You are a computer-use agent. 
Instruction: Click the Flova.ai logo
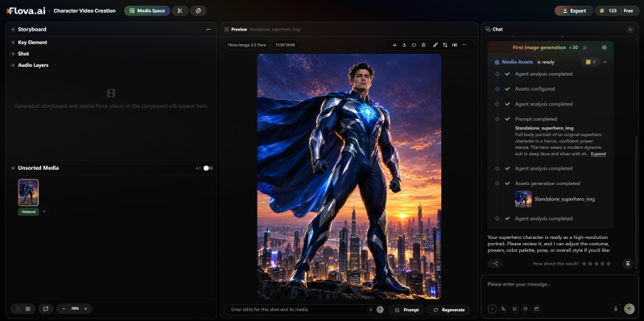click(26, 11)
